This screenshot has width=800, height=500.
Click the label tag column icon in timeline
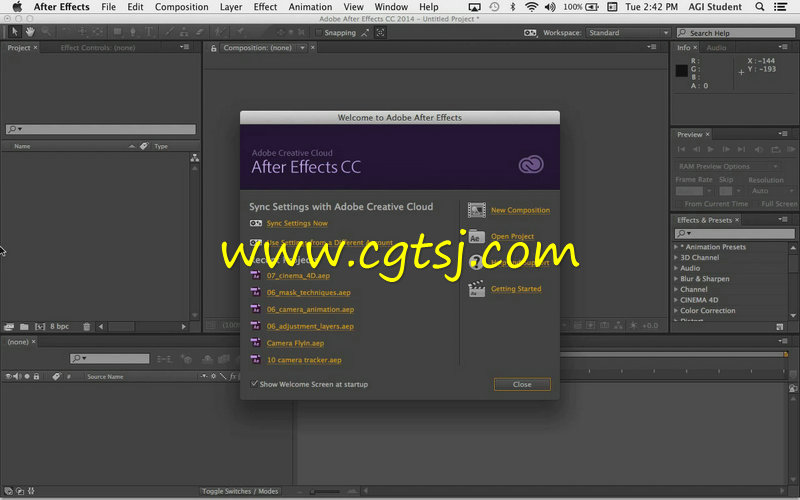tap(56, 377)
